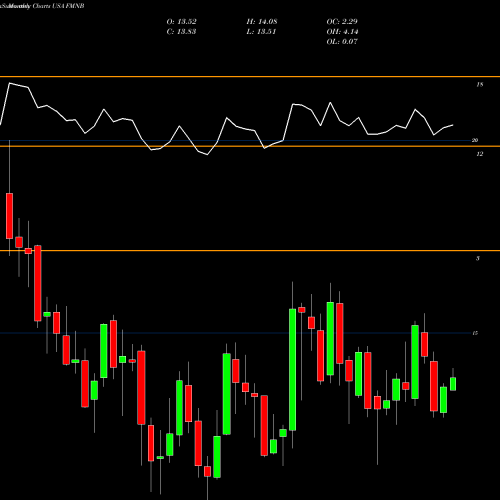Select the OC: 2.29 reading
The image size is (500, 500).
tap(342, 22)
